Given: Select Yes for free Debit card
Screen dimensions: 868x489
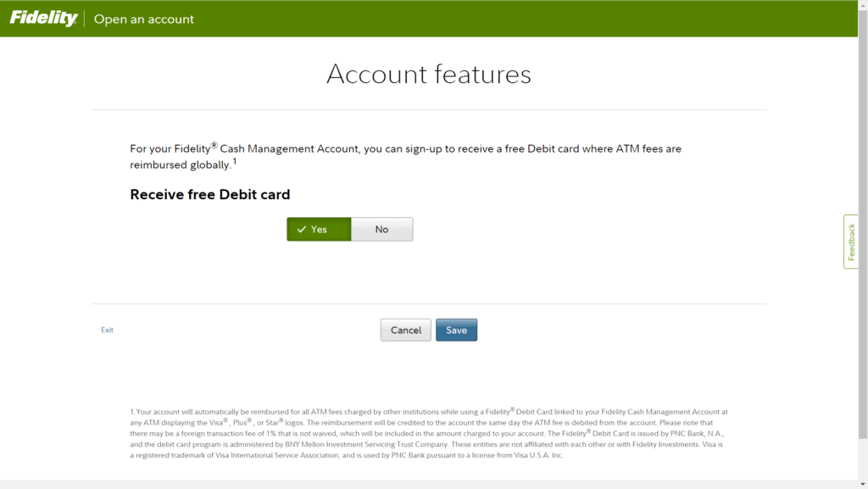Looking at the screenshot, I should click(x=319, y=229).
